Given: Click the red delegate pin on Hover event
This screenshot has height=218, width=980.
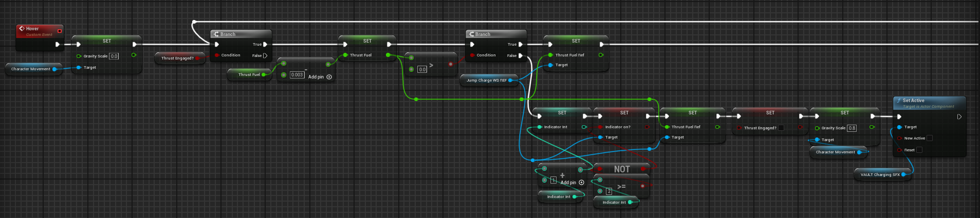Looking at the screenshot, I should tap(59, 31).
